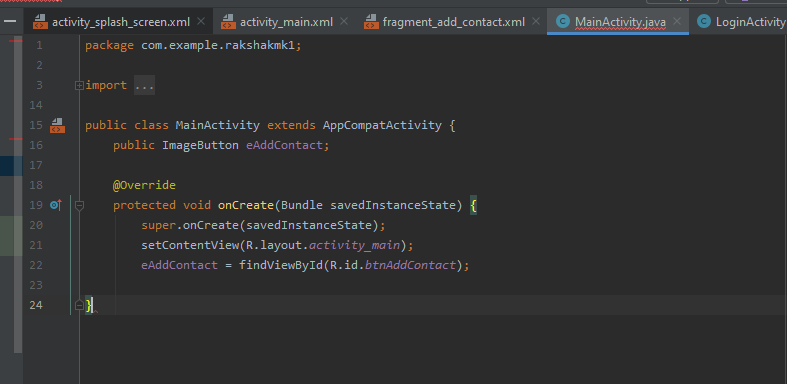
Task: Click setContentView call on line 21
Action: 190,245
